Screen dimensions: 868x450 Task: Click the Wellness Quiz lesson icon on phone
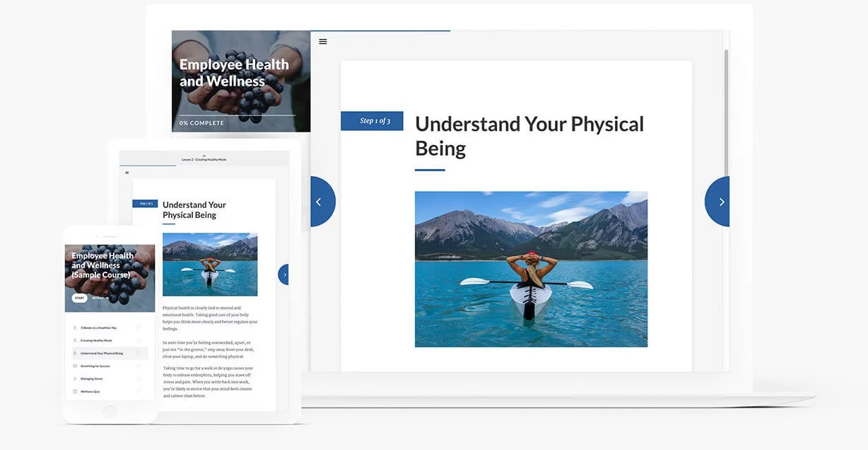pos(76,391)
